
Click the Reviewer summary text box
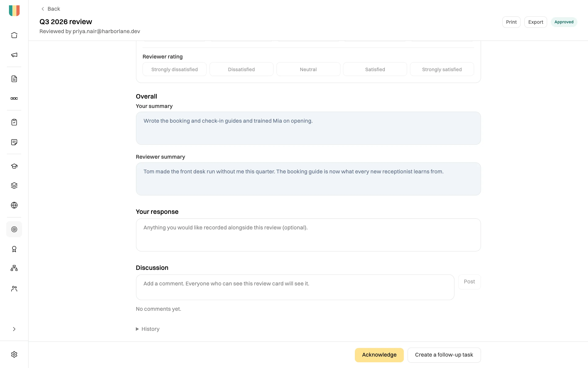[x=308, y=179]
